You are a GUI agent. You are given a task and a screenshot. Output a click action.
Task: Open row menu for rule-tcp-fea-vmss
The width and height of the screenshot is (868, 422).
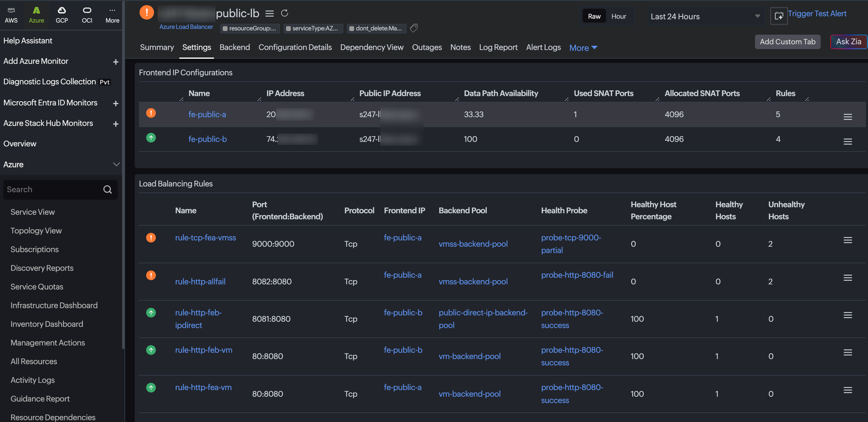(848, 240)
